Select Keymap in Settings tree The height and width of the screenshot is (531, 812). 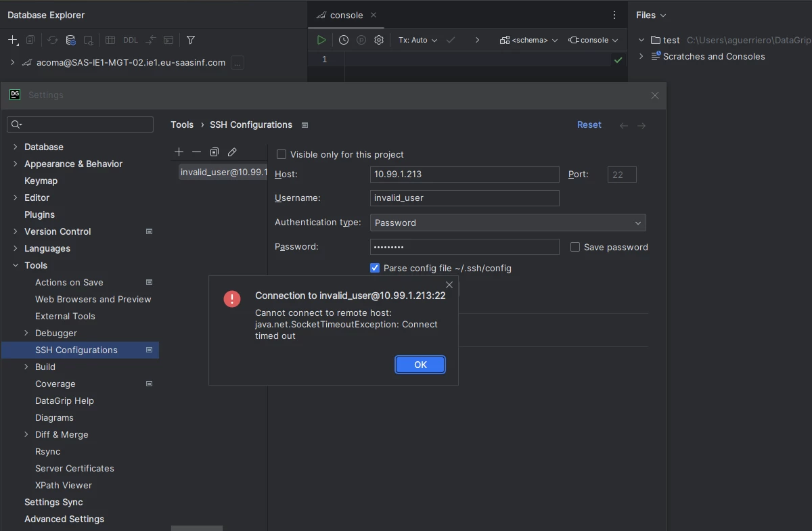(x=41, y=181)
